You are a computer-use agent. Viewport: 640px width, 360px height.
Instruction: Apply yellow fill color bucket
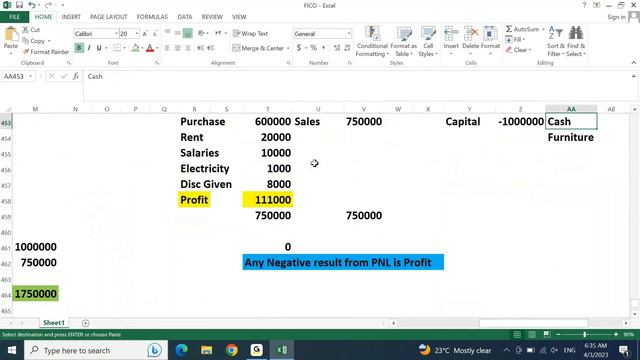pyautogui.click(x=135, y=48)
